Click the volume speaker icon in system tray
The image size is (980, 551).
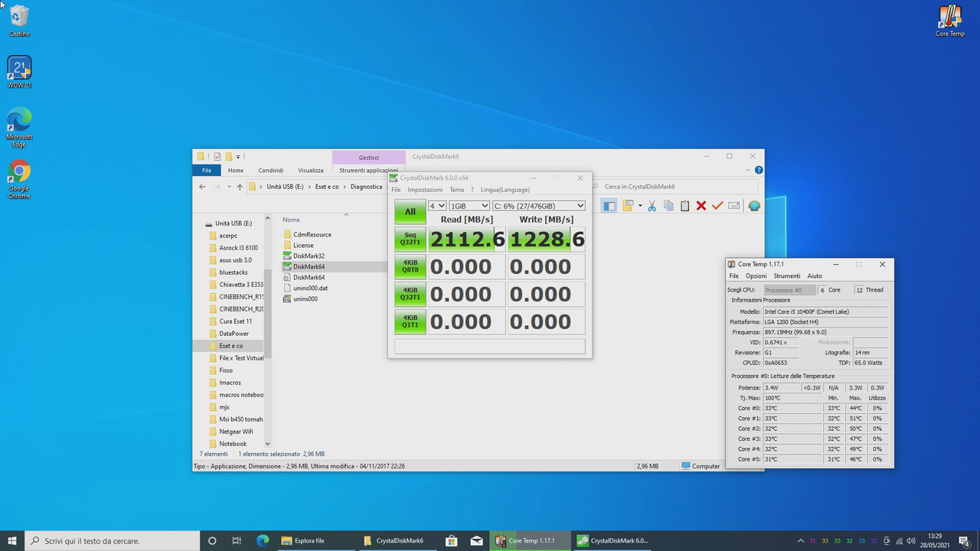click(910, 541)
